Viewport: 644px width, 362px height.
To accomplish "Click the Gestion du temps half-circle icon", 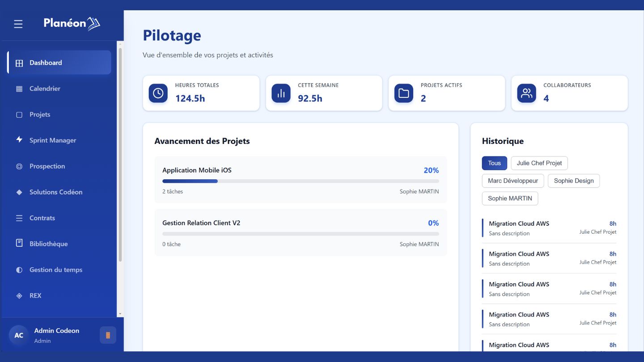I will click(19, 270).
